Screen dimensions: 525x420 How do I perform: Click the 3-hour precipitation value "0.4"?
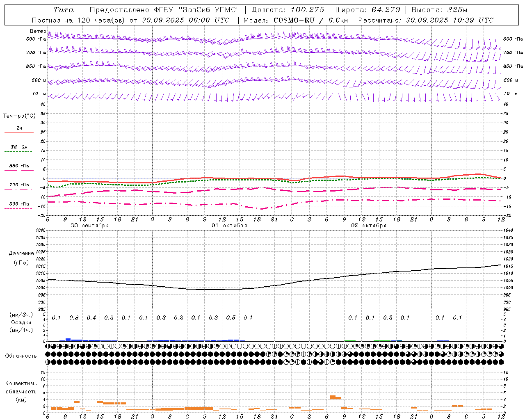pyautogui.click(x=91, y=318)
